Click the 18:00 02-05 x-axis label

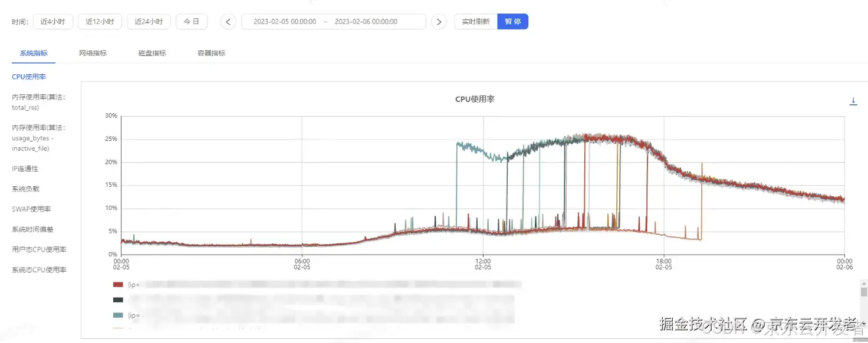[x=664, y=263]
